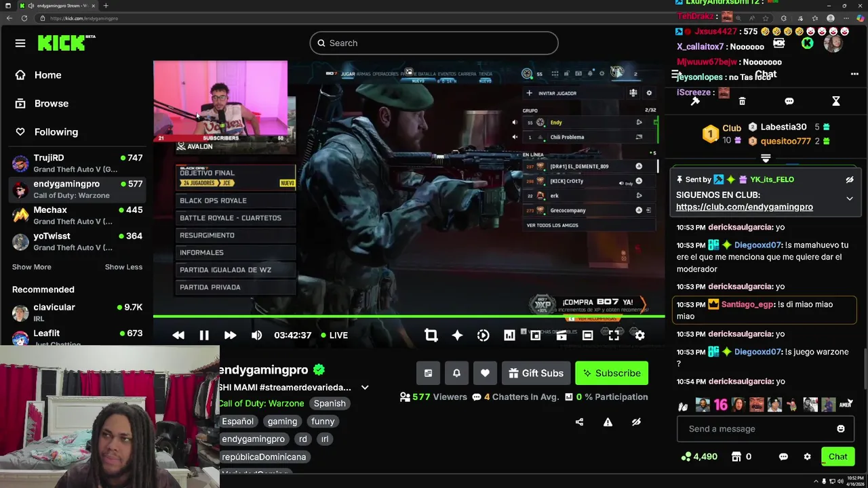
Task: Open the hamburger menu beside the KICK logo
Action: pyautogui.click(x=20, y=43)
